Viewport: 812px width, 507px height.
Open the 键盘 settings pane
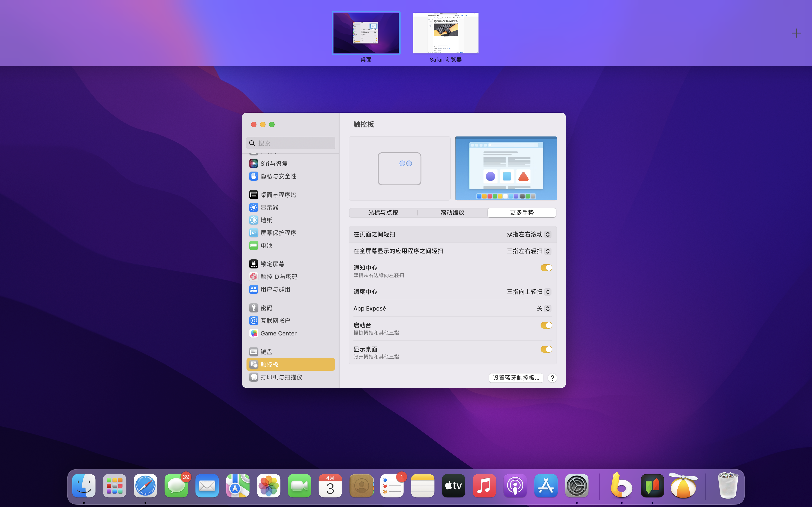[x=267, y=352]
